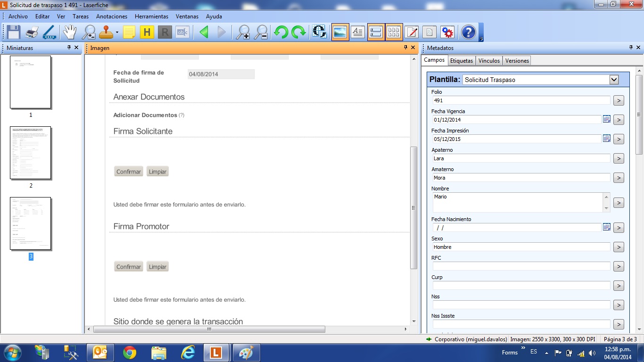Click the page with red pencil icon
The width and height of the screenshot is (644, 362).
tap(412, 32)
